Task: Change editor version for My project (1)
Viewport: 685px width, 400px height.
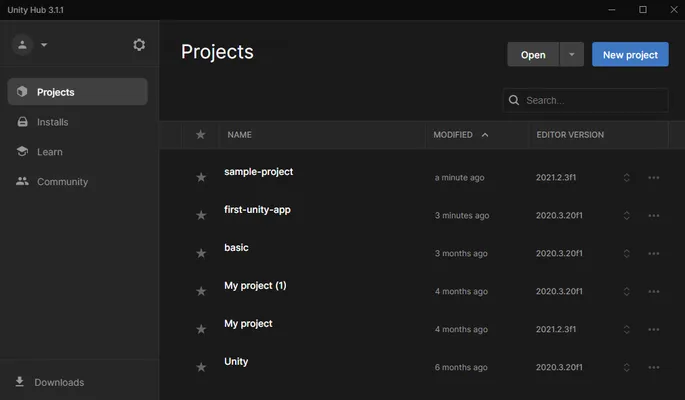Action: click(x=626, y=291)
